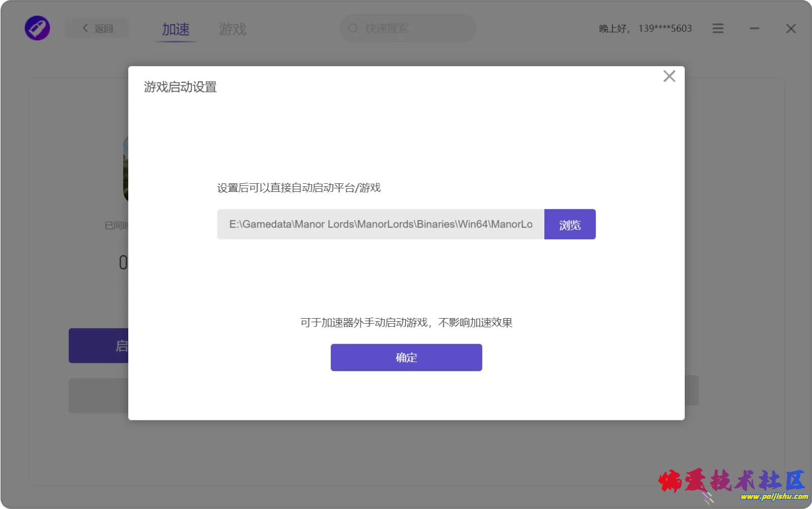This screenshot has width=812, height=509.
Task: Click the purple app logo icon
Action: click(x=37, y=28)
